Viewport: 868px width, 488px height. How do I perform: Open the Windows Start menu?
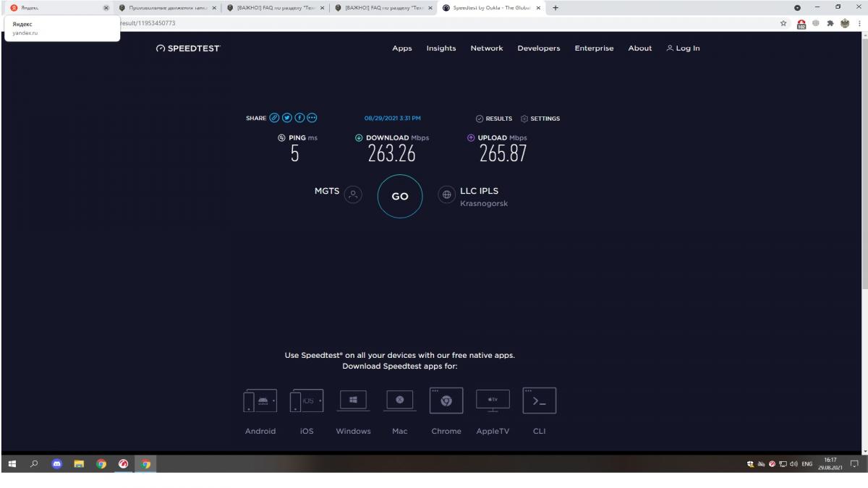tap(12, 463)
